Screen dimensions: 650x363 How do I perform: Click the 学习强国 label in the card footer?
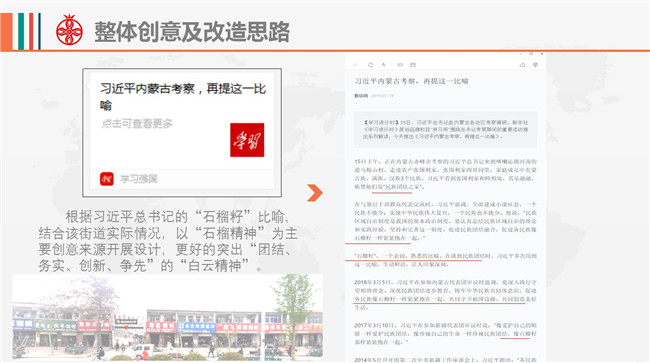click(138, 179)
